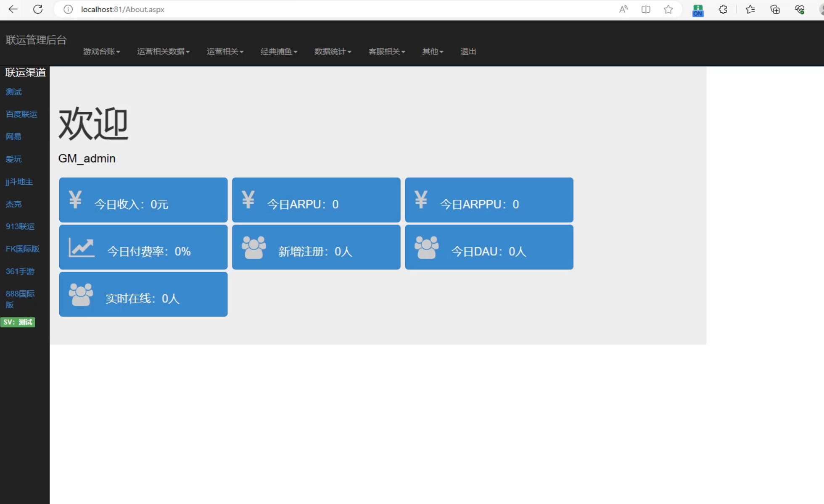Click the favorite star icon in address bar
This screenshot has width=824, height=504.
pos(668,9)
